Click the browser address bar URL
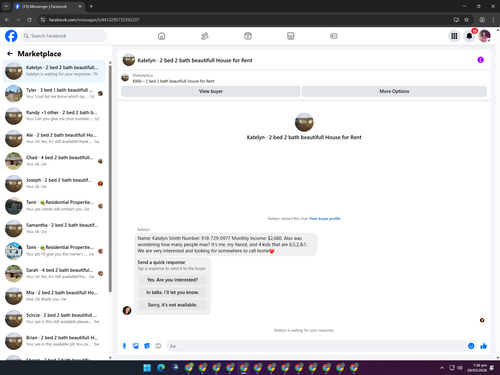The width and height of the screenshot is (500, 375). point(94,20)
